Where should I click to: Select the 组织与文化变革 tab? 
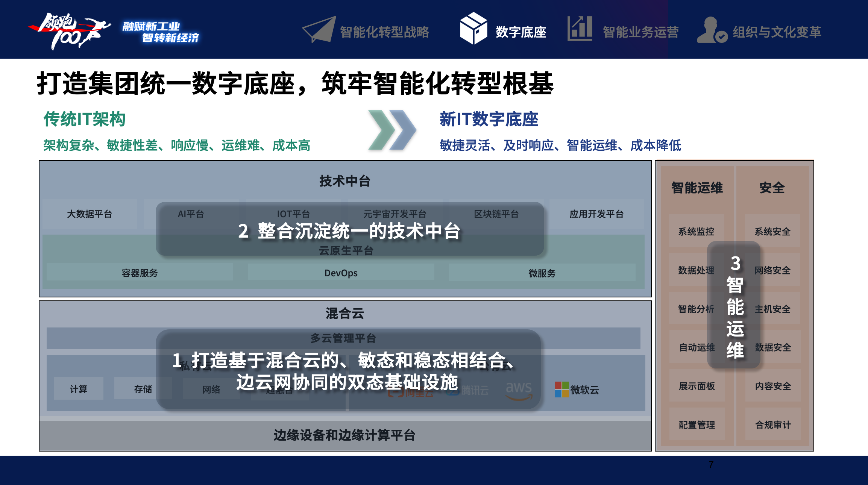(777, 32)
